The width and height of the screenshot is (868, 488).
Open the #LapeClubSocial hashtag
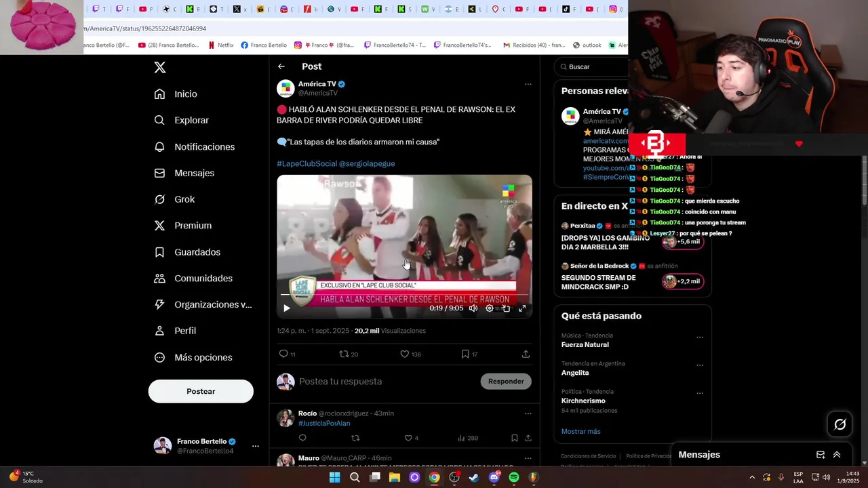point(307,163)
